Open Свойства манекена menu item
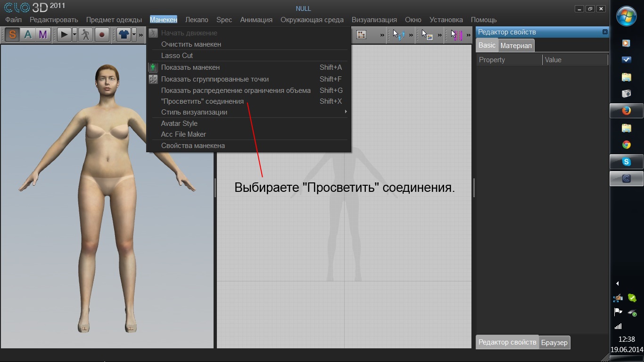The image size is (644, 362). pyautogui.click(x=248, y=146)
